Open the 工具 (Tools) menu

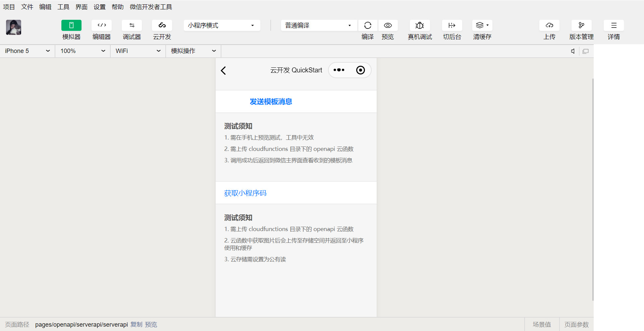tap(63, 7)
